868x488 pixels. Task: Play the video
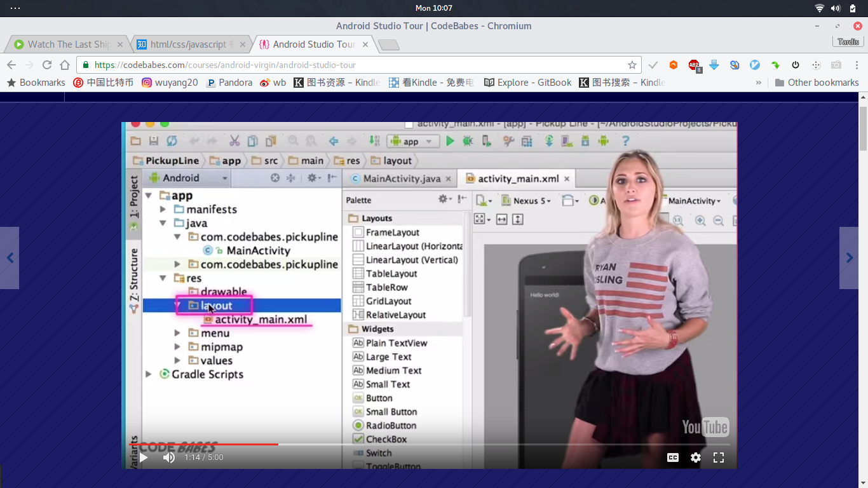[x=144, y=457]
